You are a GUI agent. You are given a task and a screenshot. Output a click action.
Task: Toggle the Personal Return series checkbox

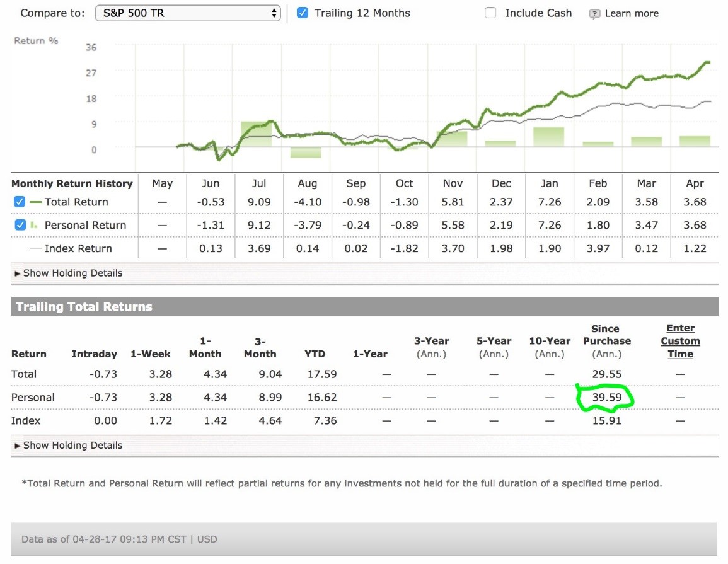20,225
